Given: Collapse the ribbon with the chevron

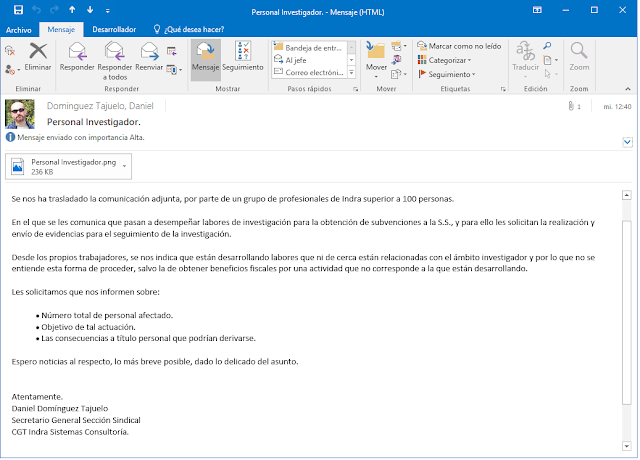Looking at the screenshot, I should coord(627,89).
